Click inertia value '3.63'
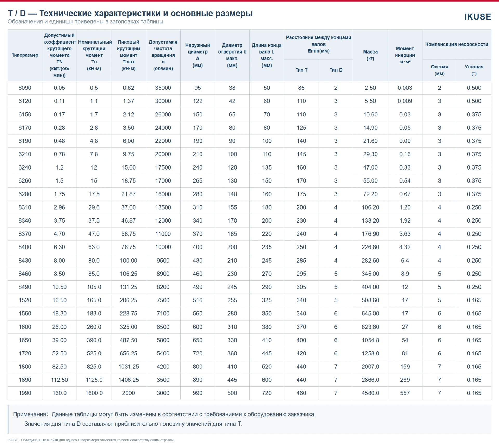Image resolution: width=499 pixels, height=448 pixels. (x=405, y=234)
